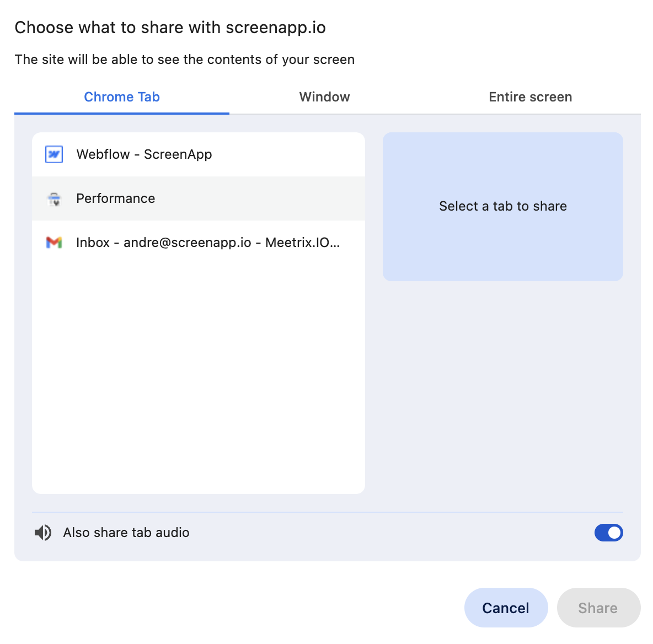Click the favicon on the Performance tab entry

pyautogui.click(x=52, y=198)
